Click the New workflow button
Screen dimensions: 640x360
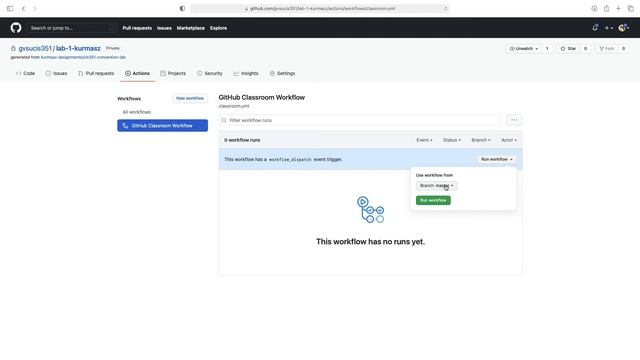[x=190, y=98]
